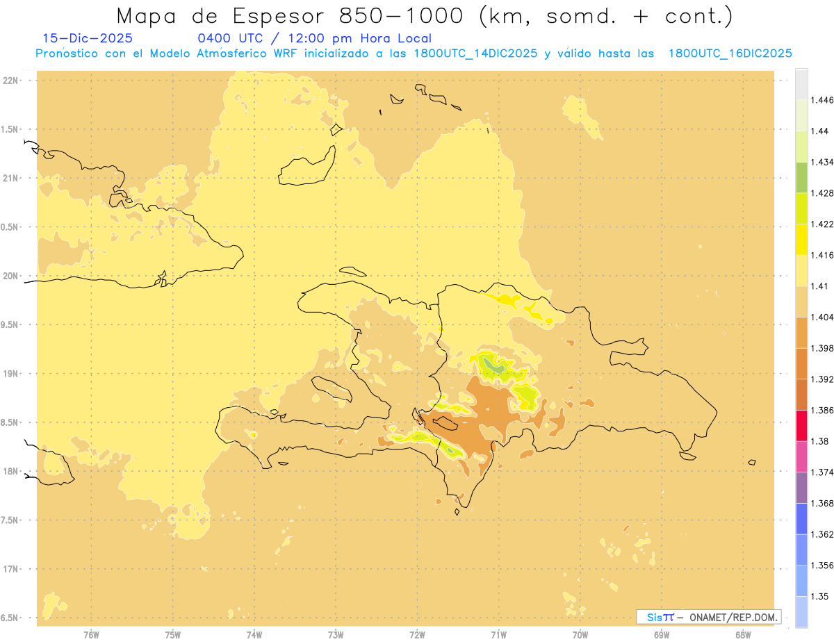The height and width of the screenshot is (644, 834).
Task: Click the '1.422' legend value
Action: point(821,224)
